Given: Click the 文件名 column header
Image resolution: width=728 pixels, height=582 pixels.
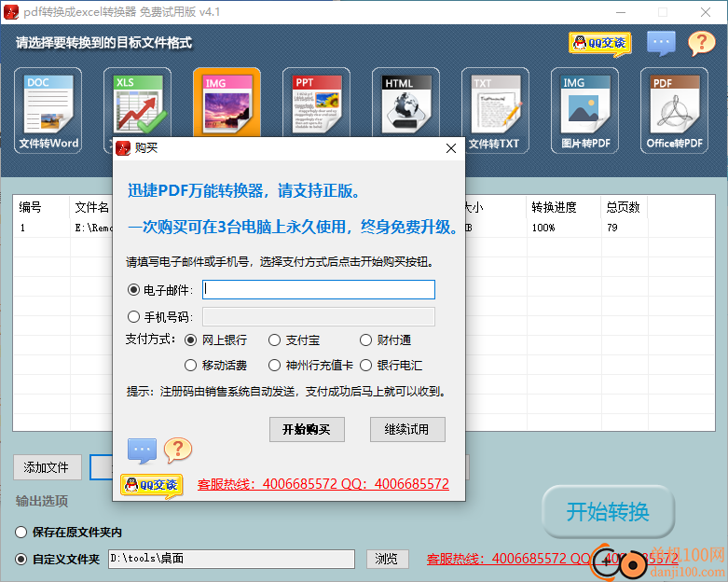Looking at the screenshot, I should [91, 207].
